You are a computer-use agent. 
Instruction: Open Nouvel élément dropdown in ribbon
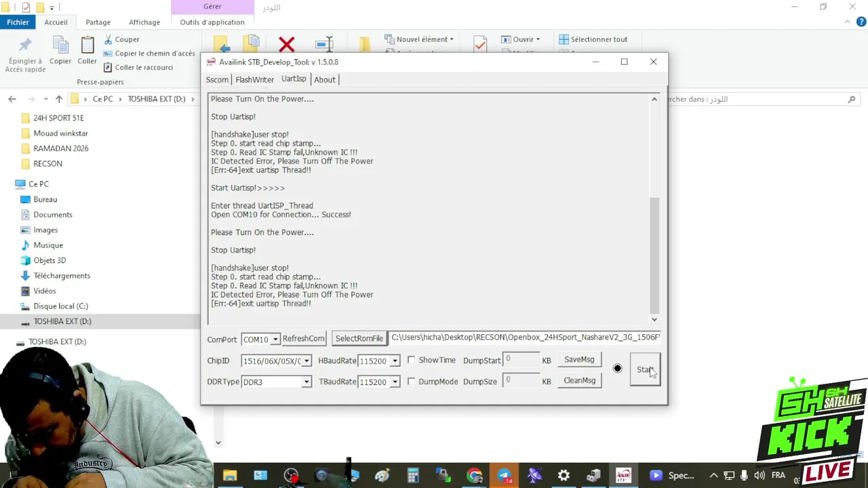(x=419, y=39)
